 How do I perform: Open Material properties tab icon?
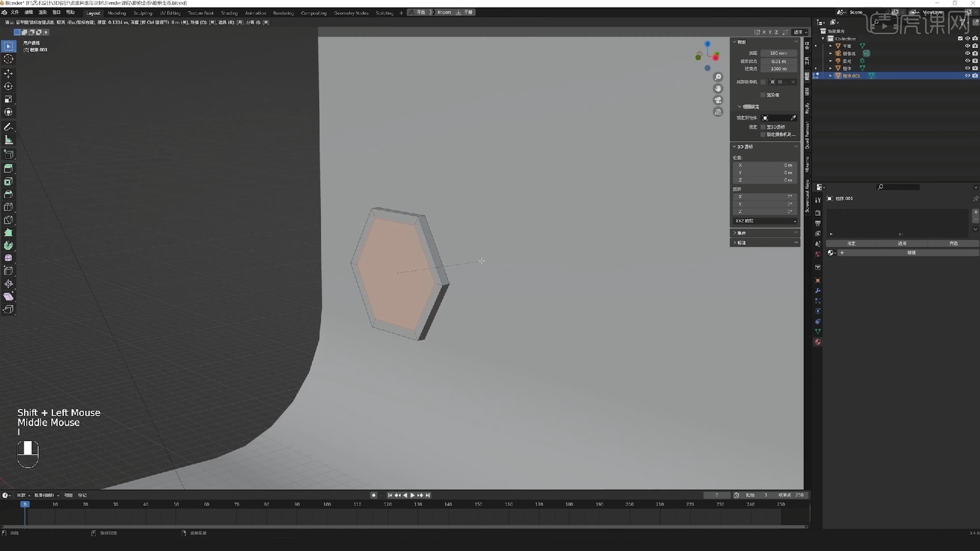pyautogui.click(x=818, y=342)
